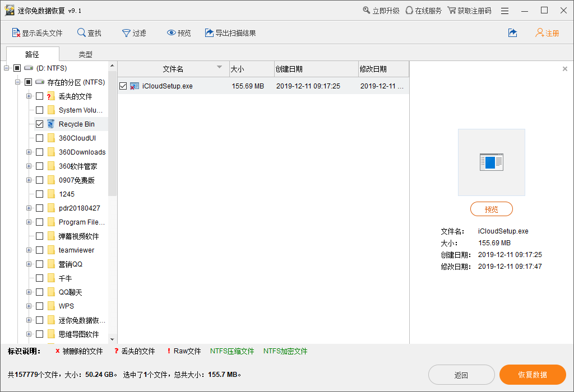Click the orange 恢复数据 (Recover Data) button

[x=533, y=375]
